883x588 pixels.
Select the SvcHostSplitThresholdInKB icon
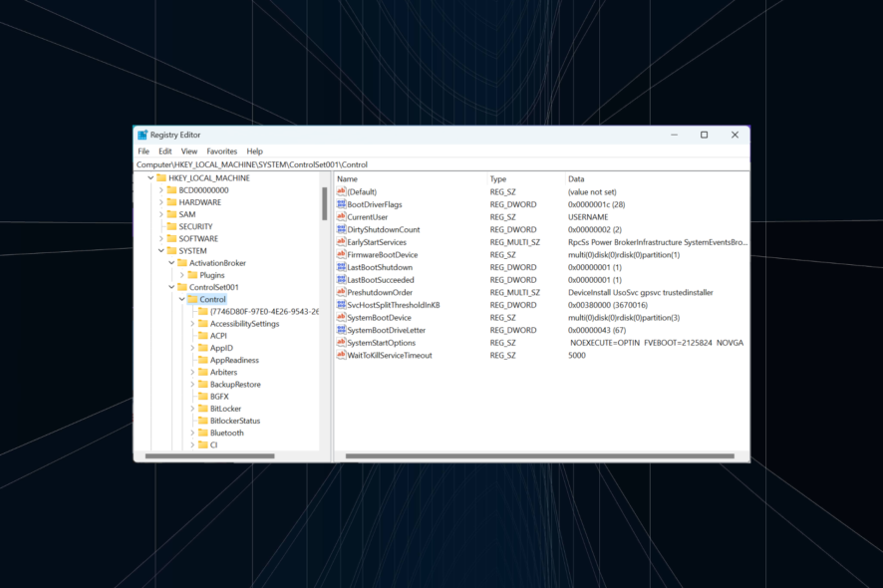pyautogui.click(x=341, y=305)
